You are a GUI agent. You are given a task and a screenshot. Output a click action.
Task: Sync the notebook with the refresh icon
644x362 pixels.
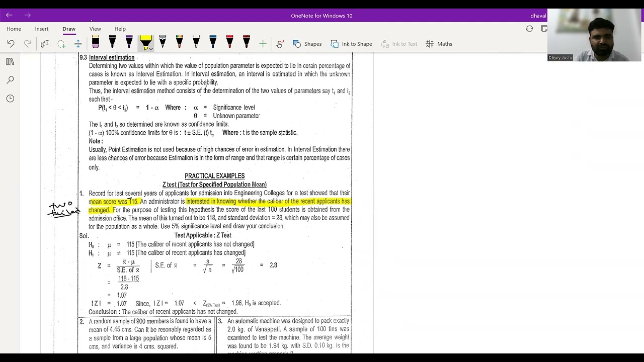529,29
